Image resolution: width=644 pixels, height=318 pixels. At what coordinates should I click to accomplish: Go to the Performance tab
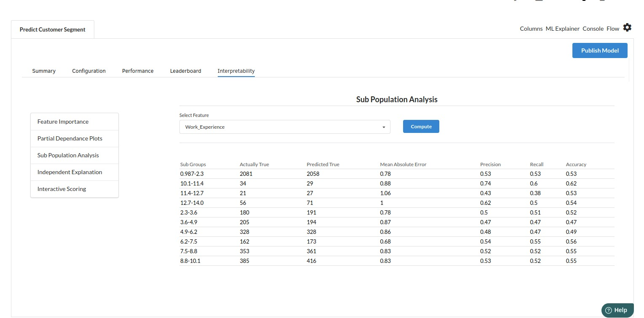coord(138,71)
